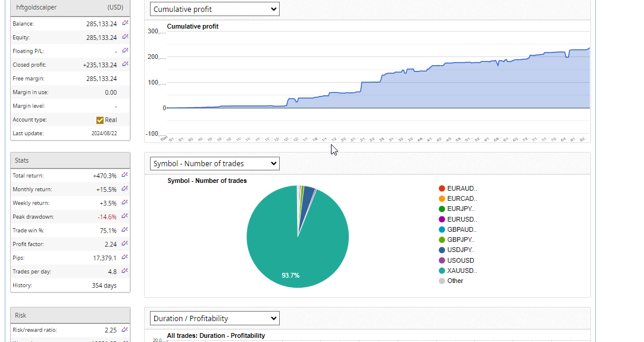
Task: Toggle the Other legend entry
Action: pyautogui.click(x=455, y=281)
